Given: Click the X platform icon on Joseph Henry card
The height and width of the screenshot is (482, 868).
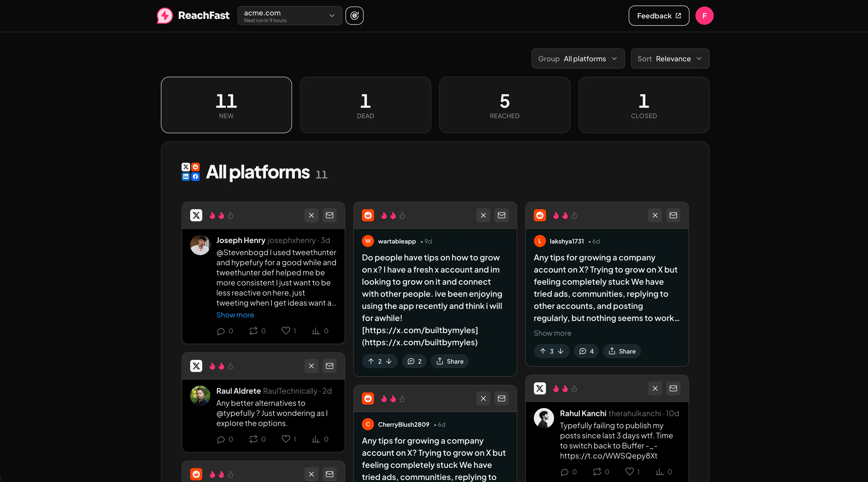Looking at the screenshot, I should tap(196, 215).
